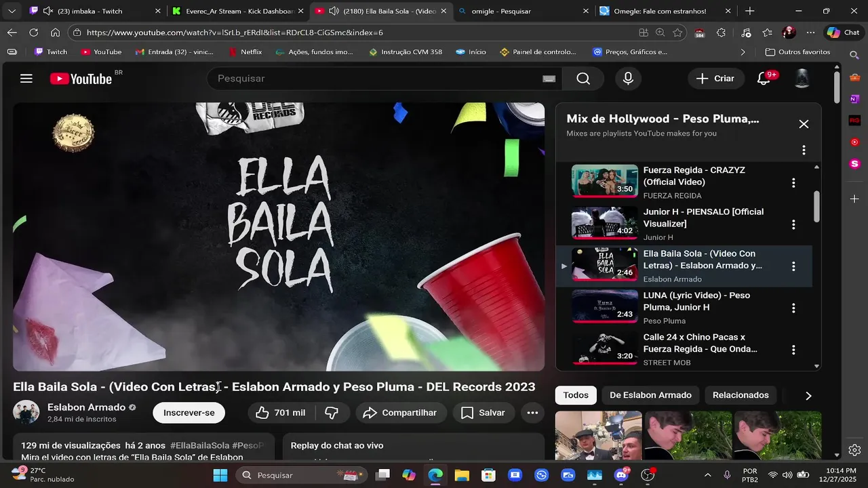Open a new browser tab
The image size is (868, 488).
click(749, 11)
